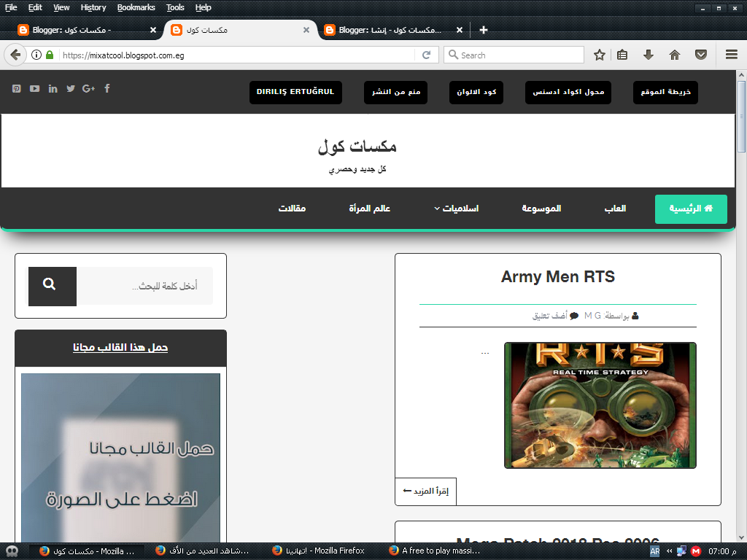The width and height of the screenshot is (747, 560).
Task: Open the History menu
Action: [x=93, y=7]
